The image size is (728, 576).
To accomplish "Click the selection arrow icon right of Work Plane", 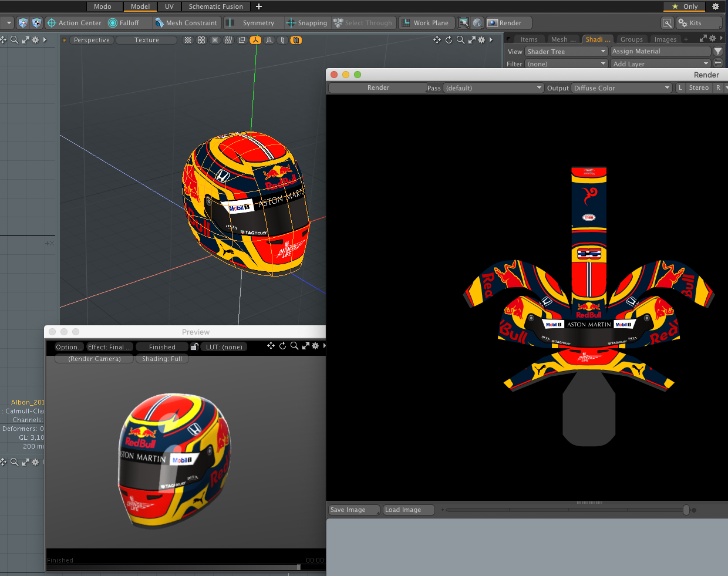I will [464, 23].
